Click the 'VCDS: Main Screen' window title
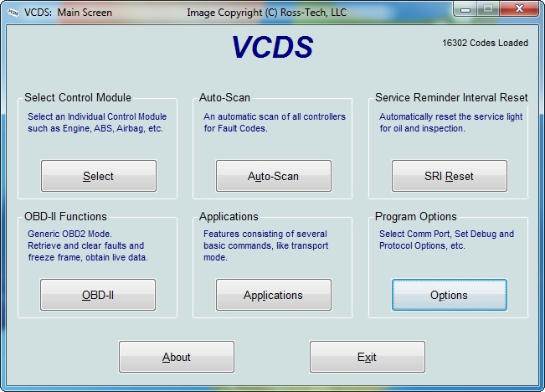545x392 pixels. [68, 13]
